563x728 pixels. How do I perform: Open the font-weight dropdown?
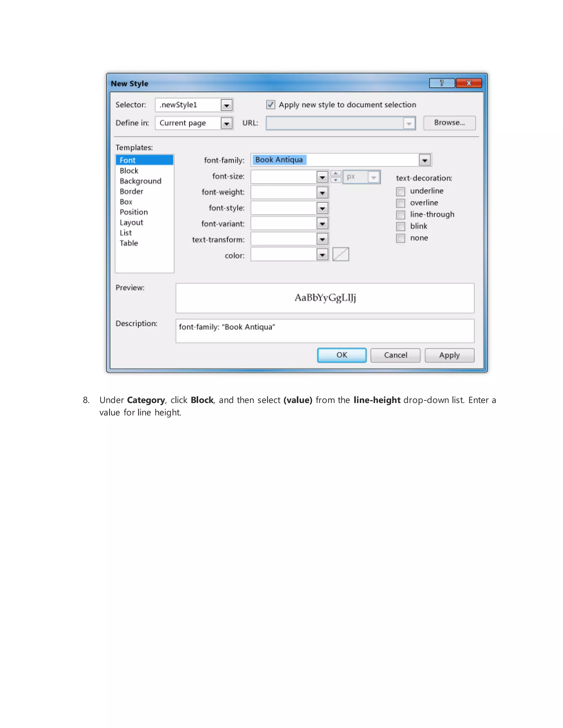[x=322, y=193]
